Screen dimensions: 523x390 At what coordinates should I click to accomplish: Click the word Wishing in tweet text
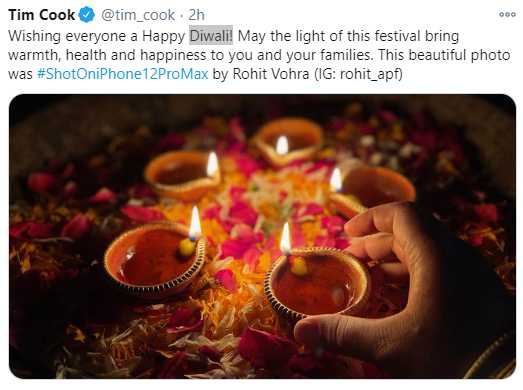point(34,36)
